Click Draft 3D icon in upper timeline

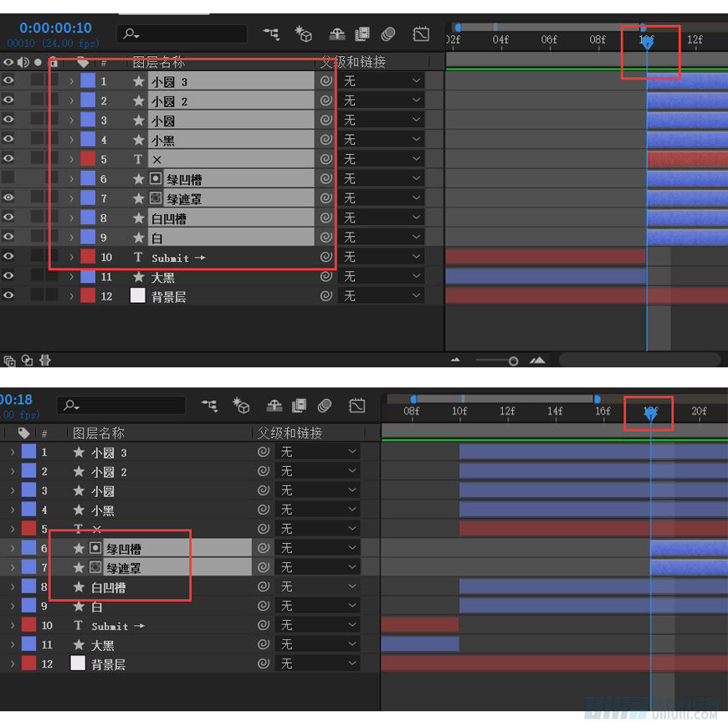click(x=303, y=34)
